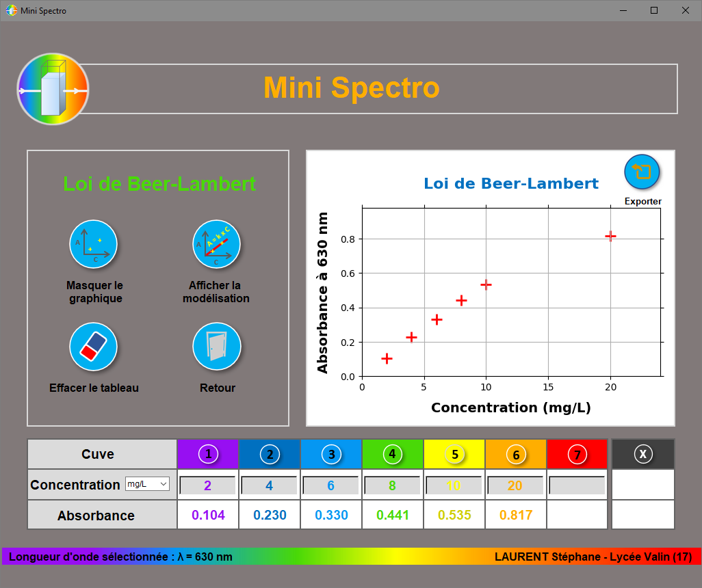The height and width of the screenshot is (588, 702).
Task: Click absorbance value 0.441
Action: [x=393, y=515]
